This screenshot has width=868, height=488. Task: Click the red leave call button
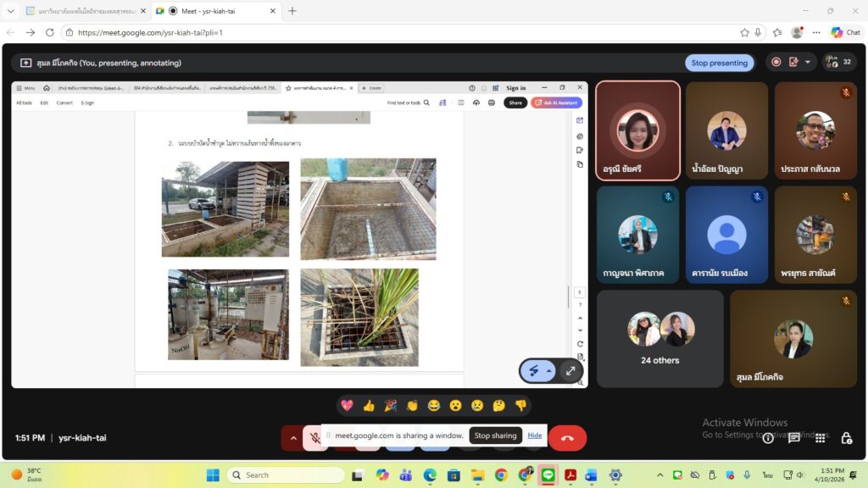tap(567, 438)
